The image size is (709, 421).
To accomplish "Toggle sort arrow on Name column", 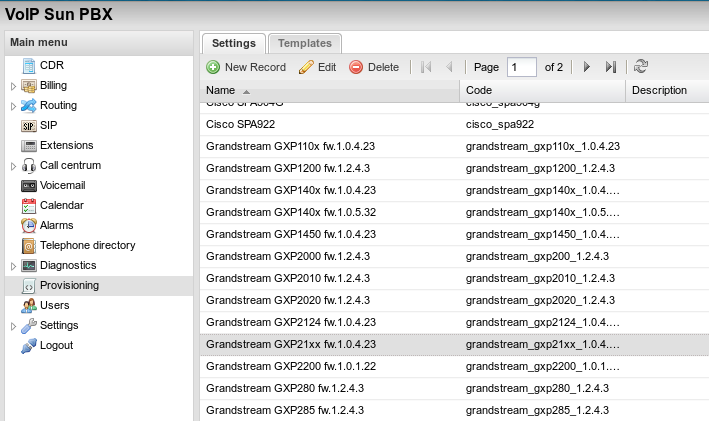I will tap(246, 91).
